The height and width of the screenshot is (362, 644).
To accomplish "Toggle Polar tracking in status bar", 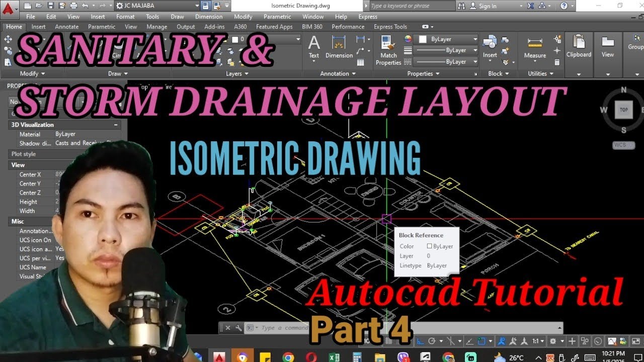I will pos(432,341).
